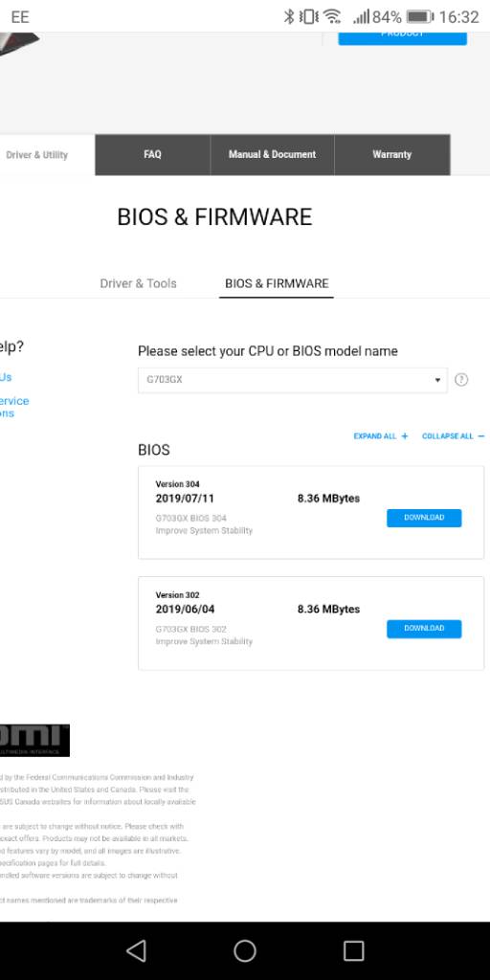
Task: Click COLLAPSE ALL to collapse BIOS entries
Action: pyautogui.click(x=453, y=436)
